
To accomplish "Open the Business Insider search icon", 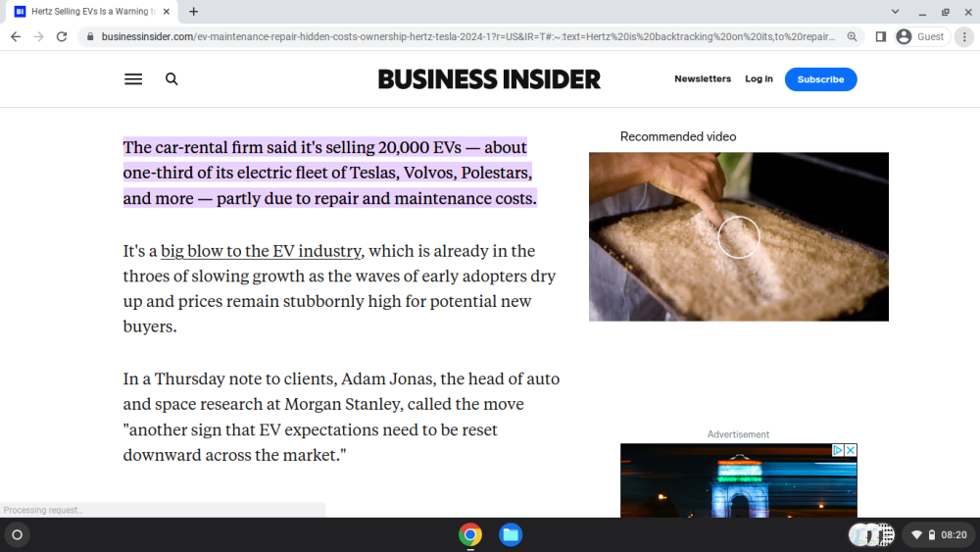I will click(x=171, y=79).
